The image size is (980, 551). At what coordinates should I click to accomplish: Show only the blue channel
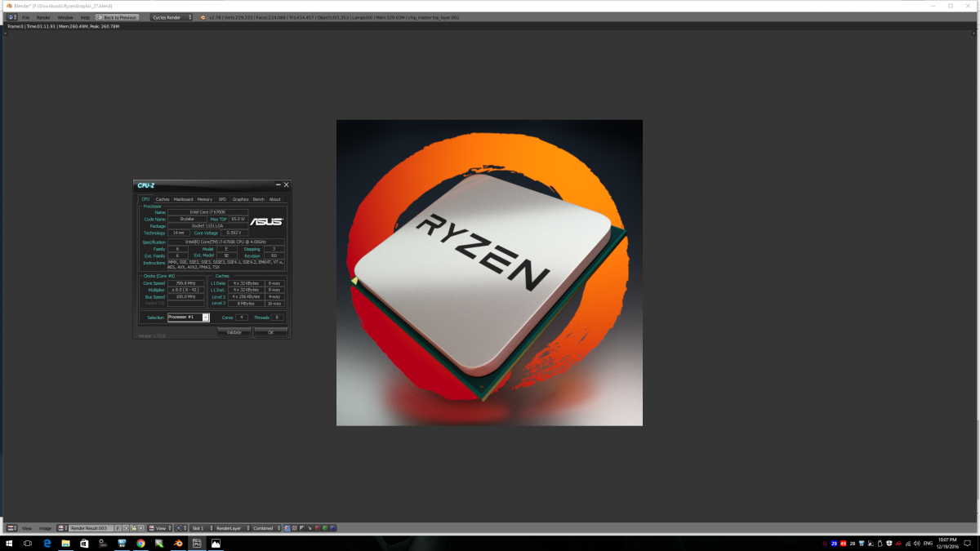point(332,528)
